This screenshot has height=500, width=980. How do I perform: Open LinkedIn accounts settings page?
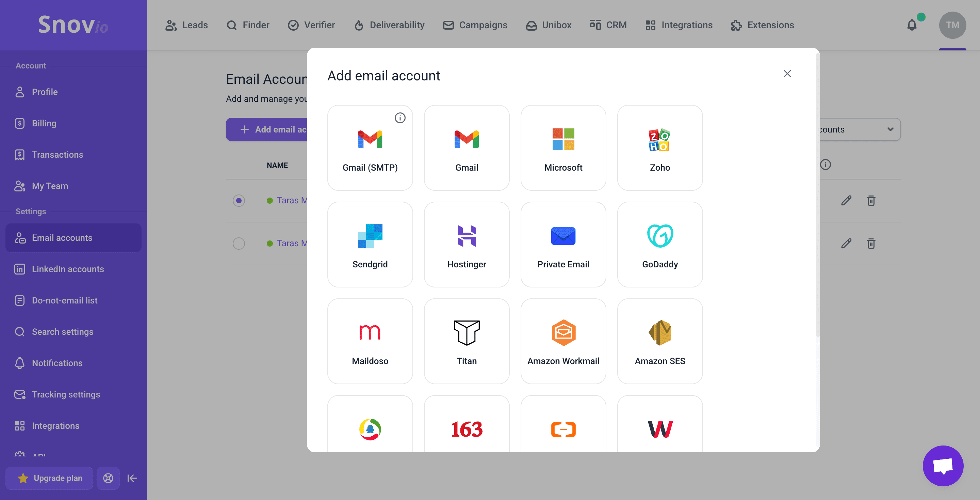[x=68, y=269]
